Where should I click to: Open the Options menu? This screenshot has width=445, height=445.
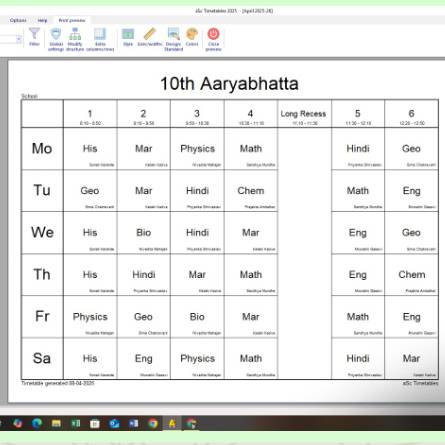(x=18, y=20)
